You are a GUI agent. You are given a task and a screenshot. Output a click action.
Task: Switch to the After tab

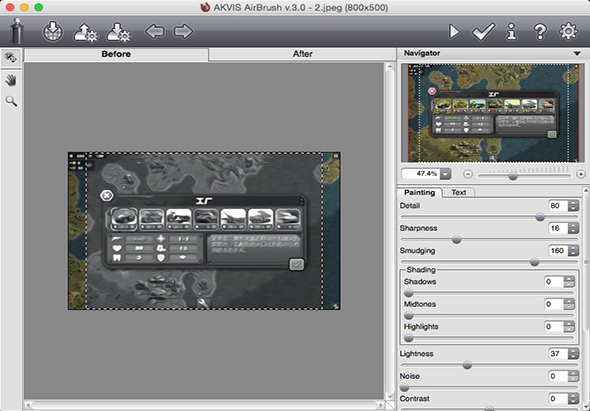[303, 54]
